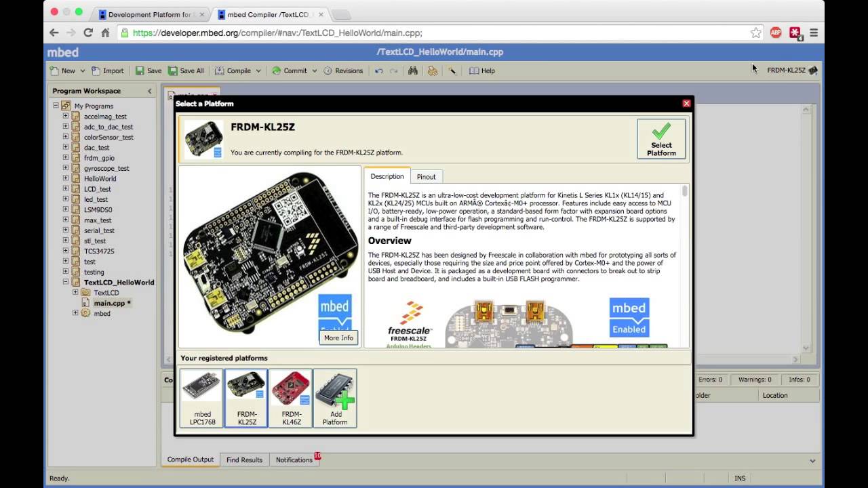Open the Revisions toolbar item
868x488 pixels.
(x=343, y=70)
